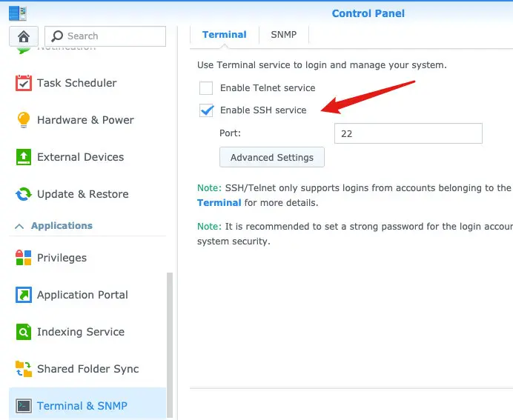The height and width of the screenshot is (420, 513).
Task: Uncheck Enable SSH service checkbox
Action: [x=206, y=110]
